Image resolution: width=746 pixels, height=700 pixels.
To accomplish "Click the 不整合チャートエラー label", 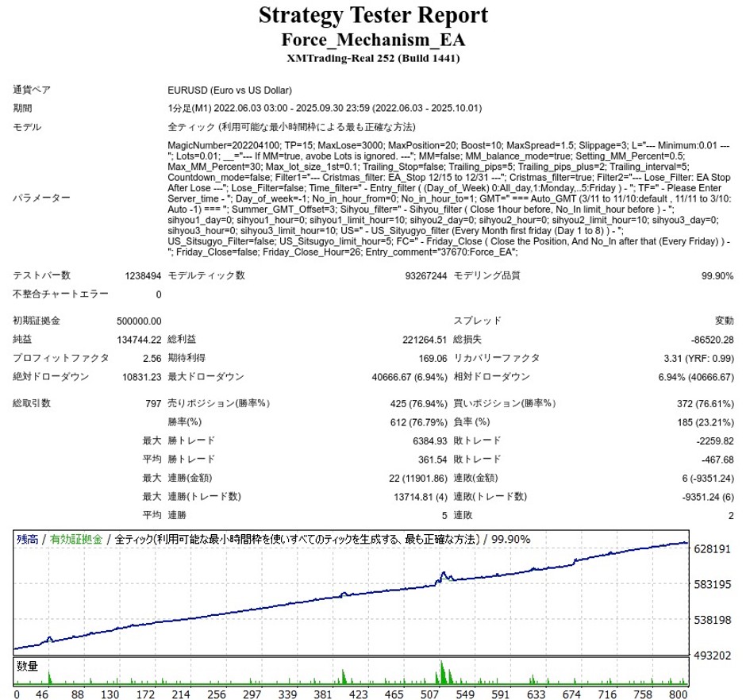I will tap(60, 294).
